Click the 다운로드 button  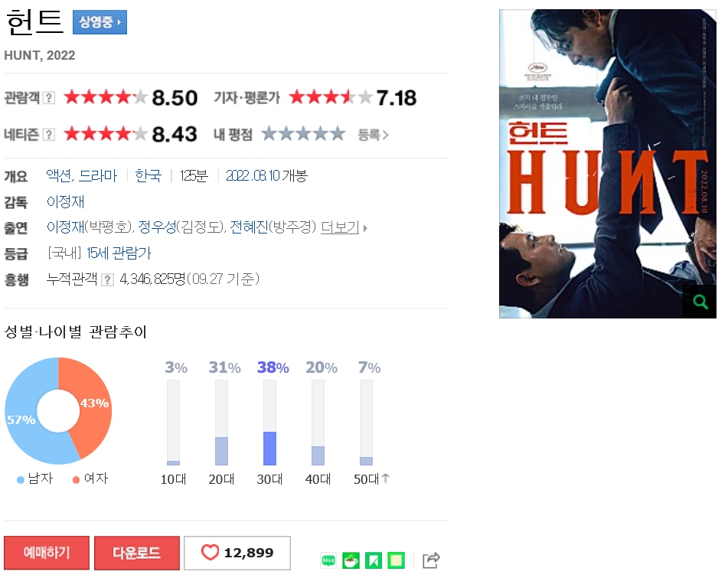(137, 553)
